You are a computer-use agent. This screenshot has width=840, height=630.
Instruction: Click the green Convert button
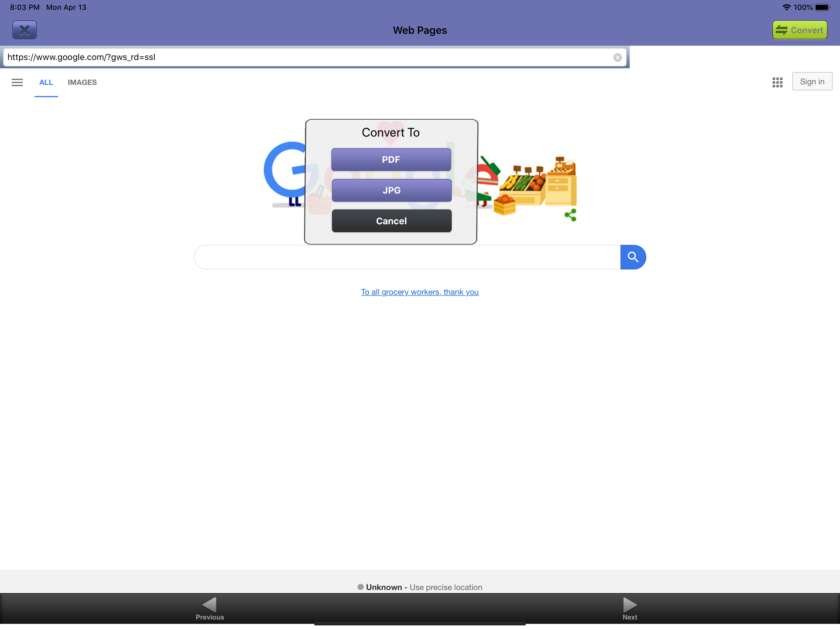pos(799,30)
